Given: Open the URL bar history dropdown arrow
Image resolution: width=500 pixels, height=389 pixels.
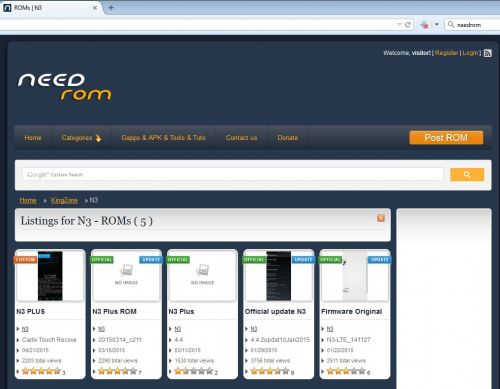Looking at the screenshot, I should click(x=399, y=25).
